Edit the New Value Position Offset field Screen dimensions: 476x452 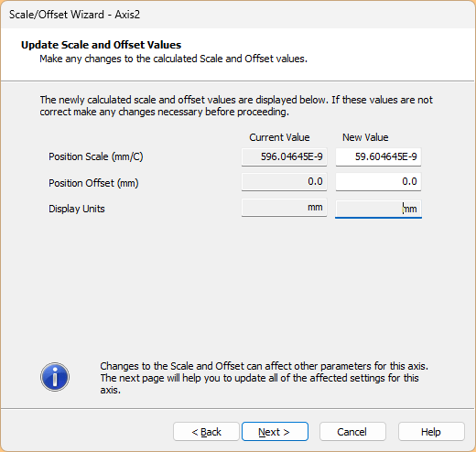coord(378,182)
